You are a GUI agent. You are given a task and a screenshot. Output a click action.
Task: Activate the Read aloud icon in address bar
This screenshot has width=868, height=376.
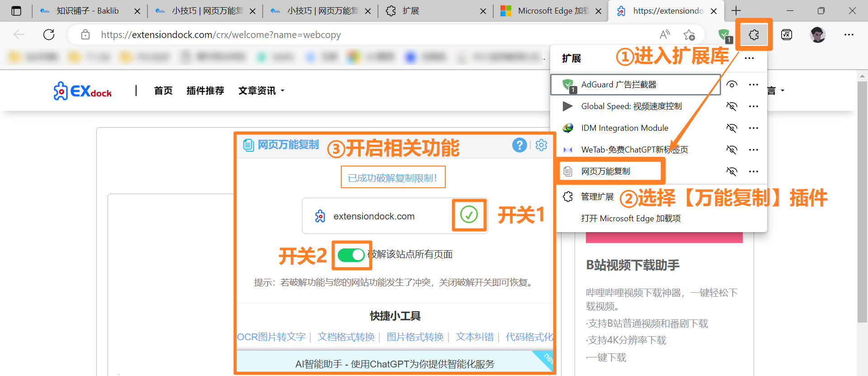tap(665, 34)
